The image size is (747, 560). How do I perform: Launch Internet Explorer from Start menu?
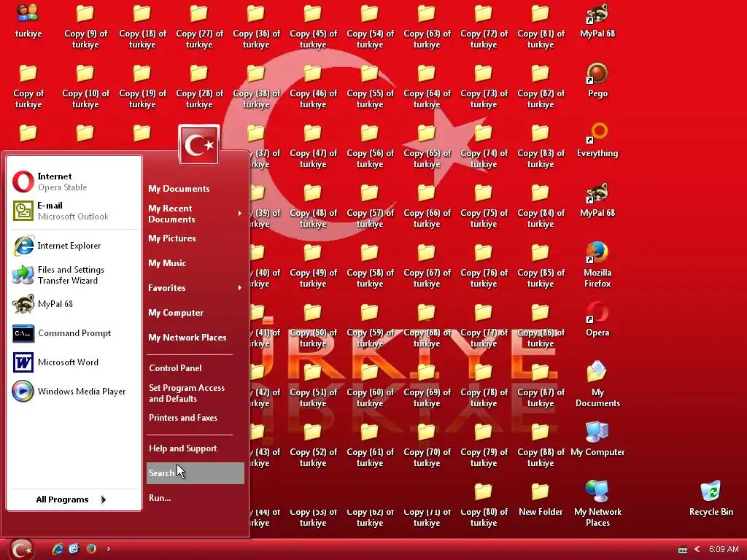[74, 246]
